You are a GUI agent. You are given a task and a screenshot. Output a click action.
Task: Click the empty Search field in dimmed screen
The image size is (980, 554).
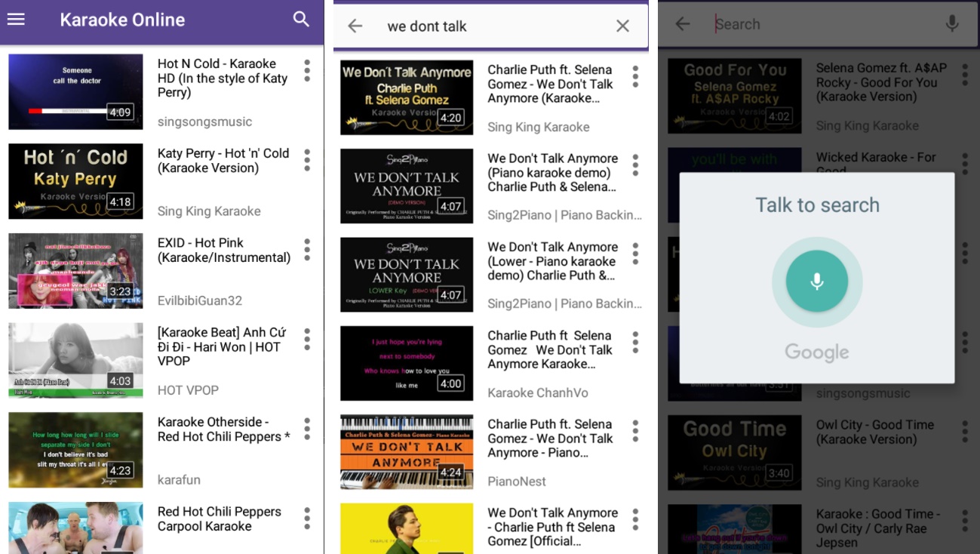[x=822, y=24]
